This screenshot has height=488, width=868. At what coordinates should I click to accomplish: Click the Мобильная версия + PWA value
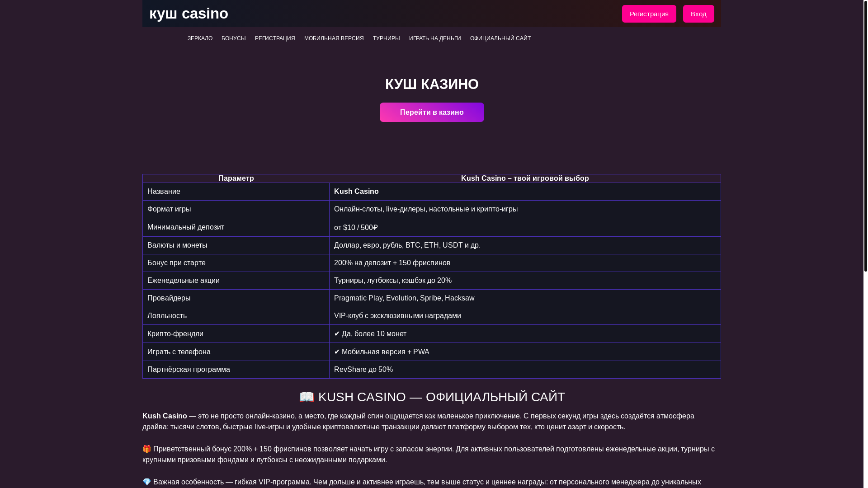pyautogui.click(x=525, y=352)
